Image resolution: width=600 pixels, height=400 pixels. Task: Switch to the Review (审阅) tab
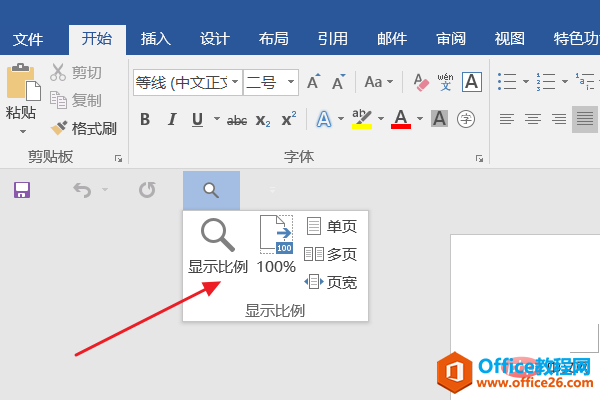click(x=451, y=39)
